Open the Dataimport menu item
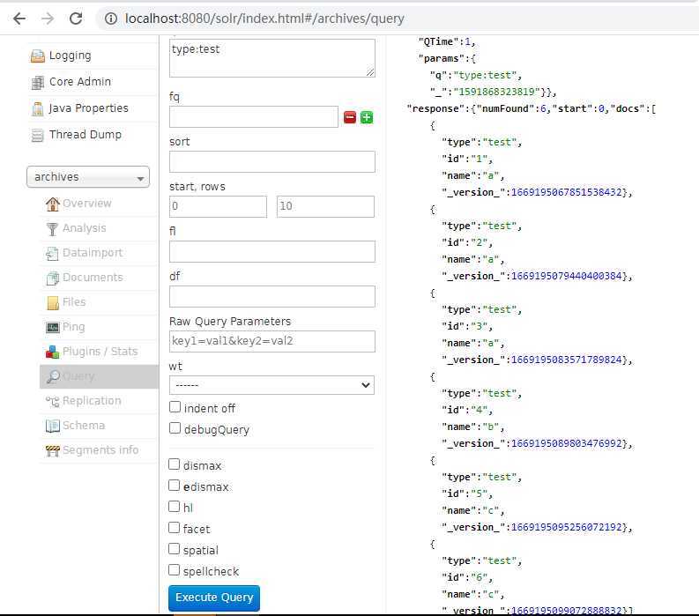This screenshot has height=616, width=699. pos(92,253)
